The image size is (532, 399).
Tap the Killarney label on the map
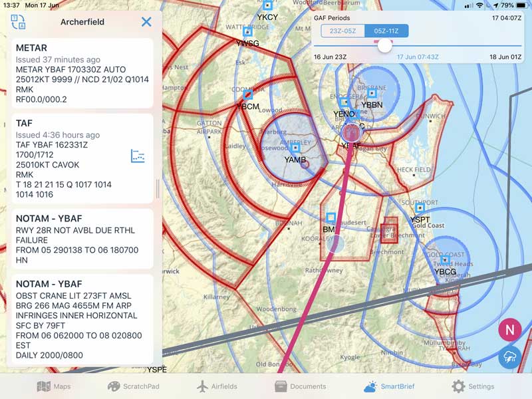point(217,297)
